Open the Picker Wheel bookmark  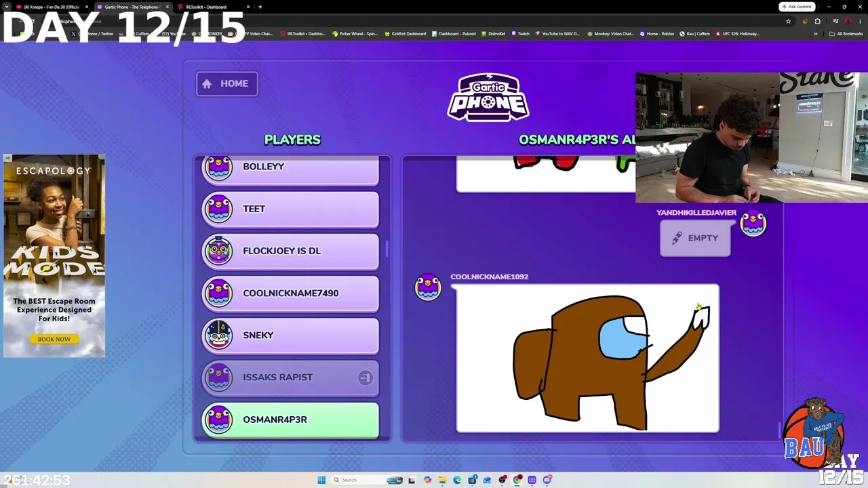tap(355, 33)
